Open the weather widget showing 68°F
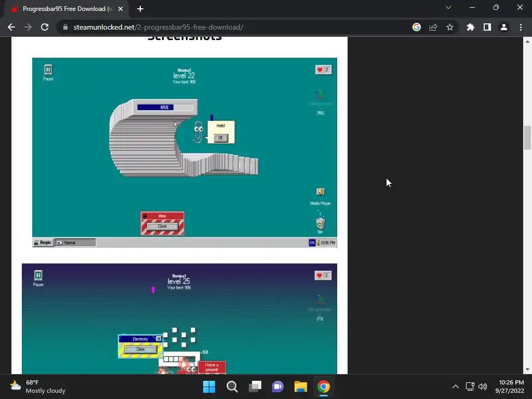The width and height of the screenshot is (532, 399). click(x=37, y=387)
